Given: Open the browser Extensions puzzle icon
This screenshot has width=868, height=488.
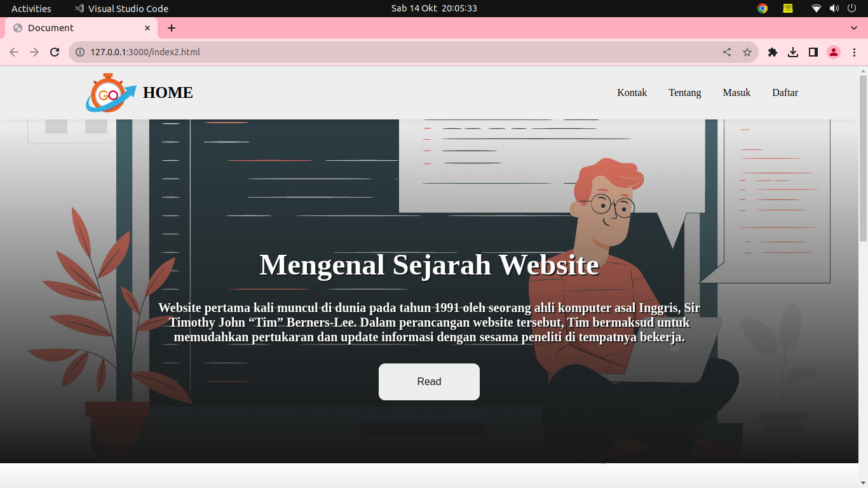Looking at the screenshot, I should tap(772, 52).
